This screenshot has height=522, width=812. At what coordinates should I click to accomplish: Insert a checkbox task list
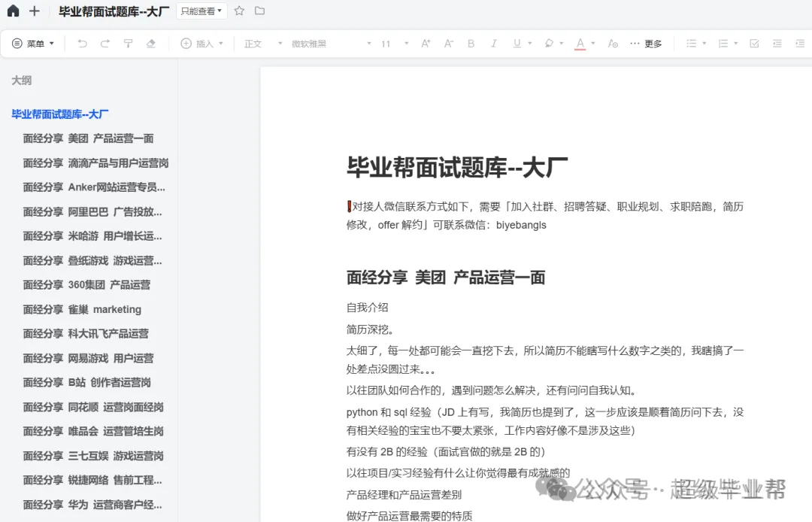tap(754, 44)
